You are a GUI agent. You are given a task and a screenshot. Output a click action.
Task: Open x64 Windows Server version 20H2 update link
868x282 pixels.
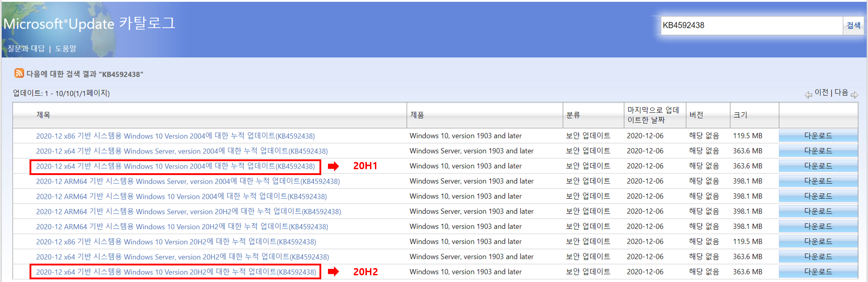(183, 257)
